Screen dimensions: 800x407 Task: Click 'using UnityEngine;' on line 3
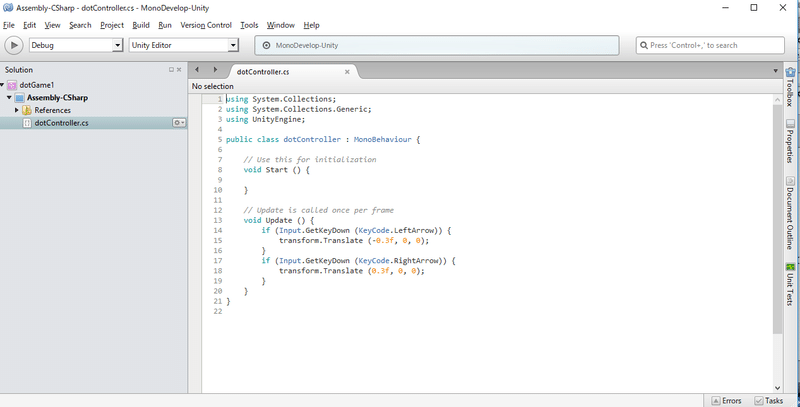tap(265, 119)
